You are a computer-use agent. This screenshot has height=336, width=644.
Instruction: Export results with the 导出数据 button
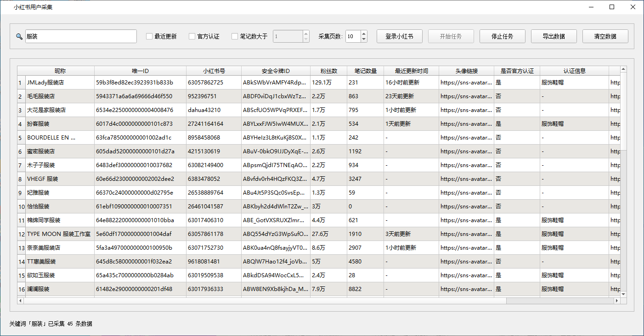point(554,37)
